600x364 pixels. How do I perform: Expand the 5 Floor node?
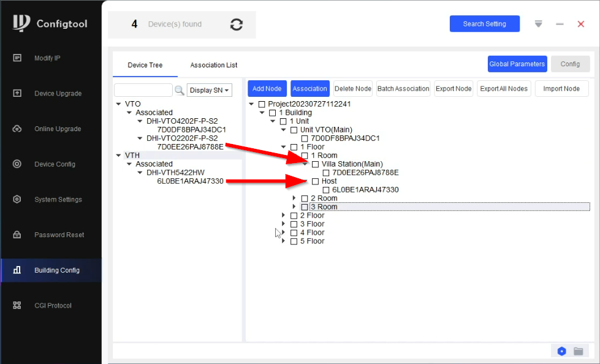283,241
